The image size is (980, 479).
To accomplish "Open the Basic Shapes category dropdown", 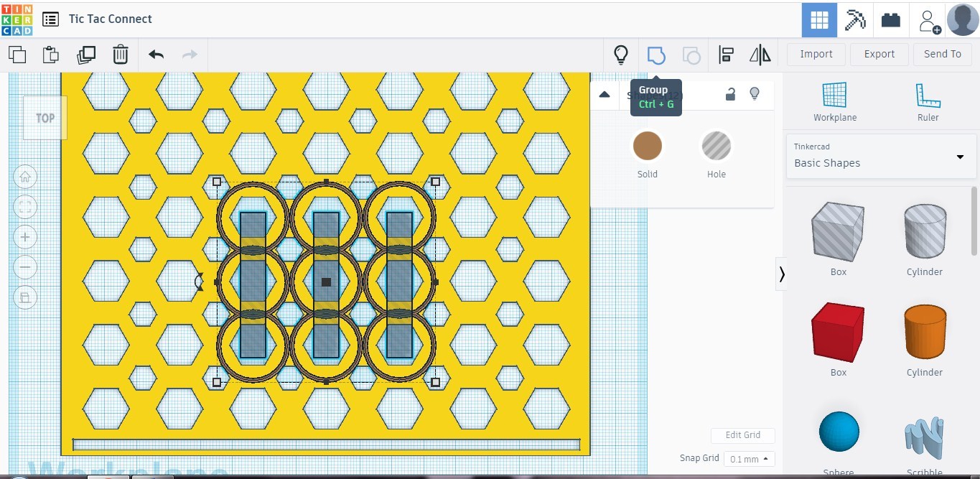I will (882, 156).
